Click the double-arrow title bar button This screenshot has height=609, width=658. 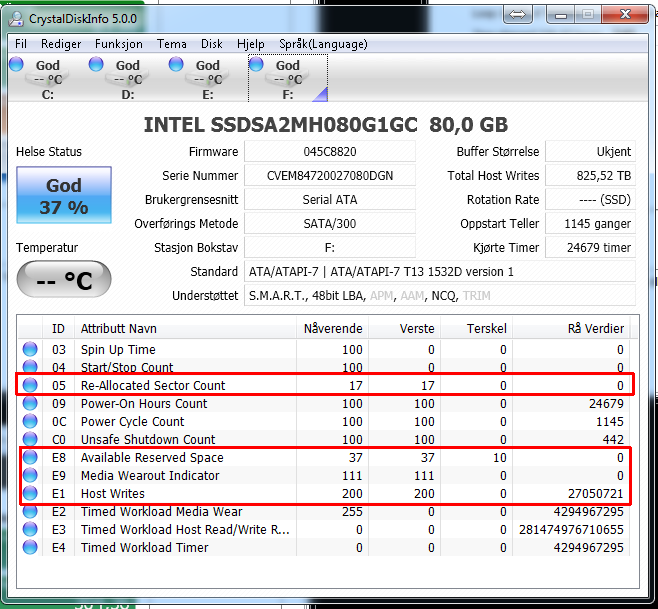517,15
